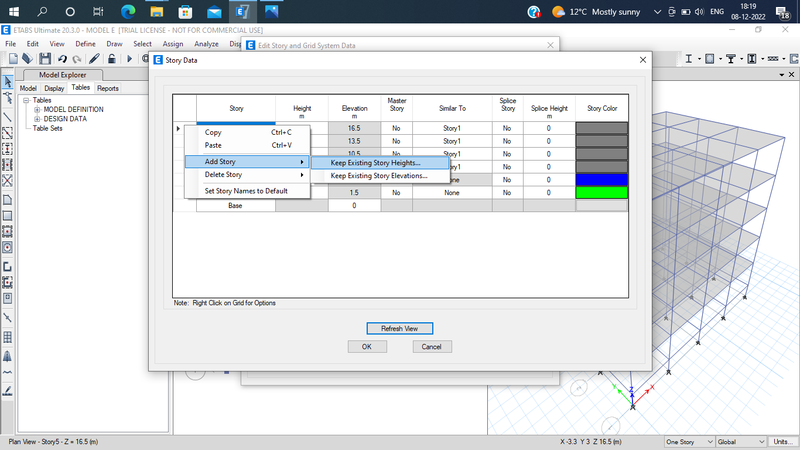Choose Keep Existing Story Elevations option
The height and width of the screenshot is (450, 800).
pyautogui.click(x=380, y=176)
